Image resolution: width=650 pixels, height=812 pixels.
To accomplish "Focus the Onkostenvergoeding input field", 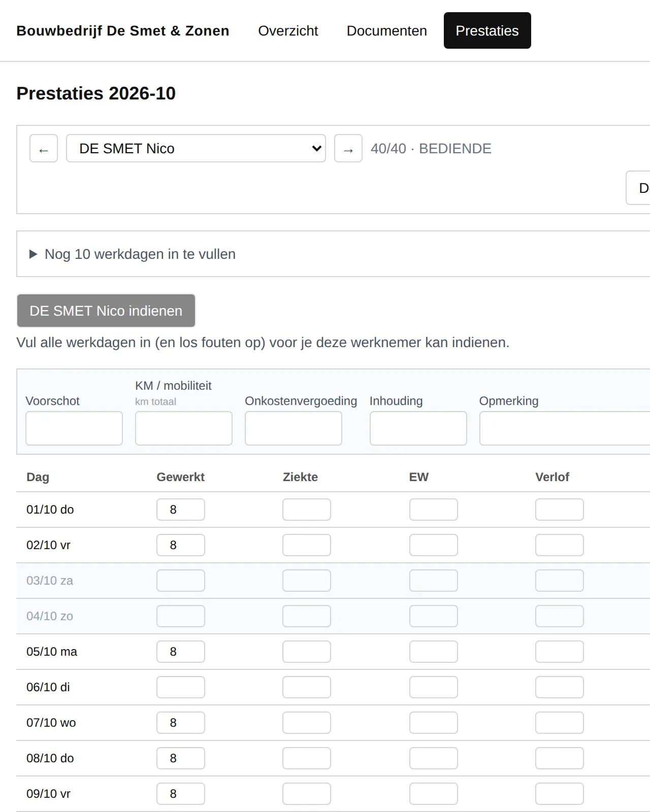I will 294,428.
